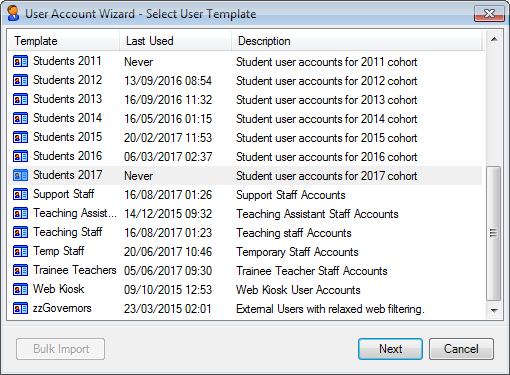
Task: Click the vertical scrollbar thumb
Action: [x=494, y=233]
